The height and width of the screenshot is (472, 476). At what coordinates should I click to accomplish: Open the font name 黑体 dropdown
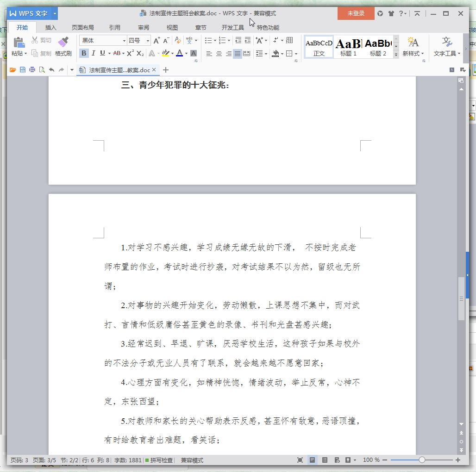tap(124, 41)
